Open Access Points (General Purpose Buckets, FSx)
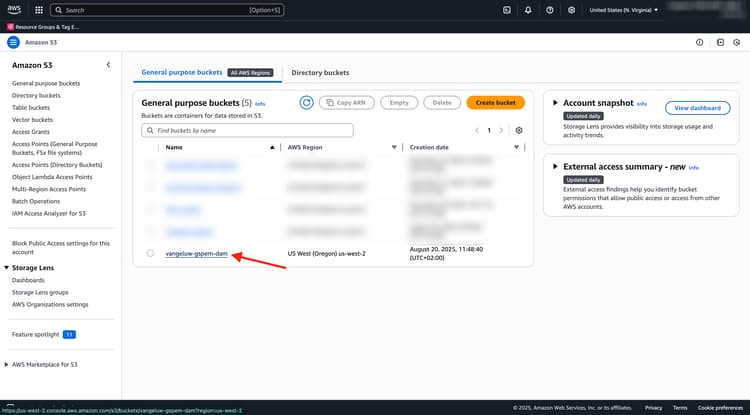The image size is (750, 415). (x=55, y=148)
